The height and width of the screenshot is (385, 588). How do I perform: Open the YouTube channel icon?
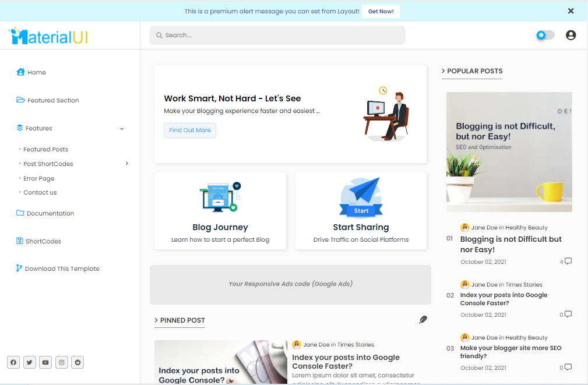click(45, 362)
